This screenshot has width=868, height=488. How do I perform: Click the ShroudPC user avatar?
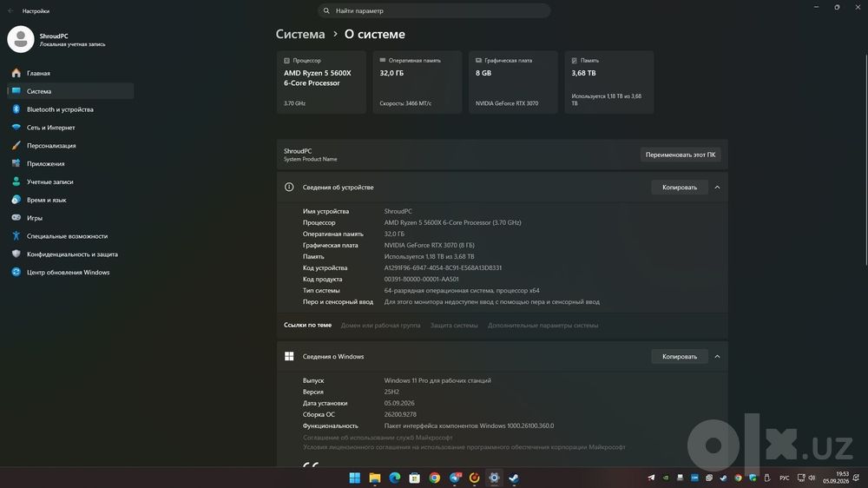point(21,39)
